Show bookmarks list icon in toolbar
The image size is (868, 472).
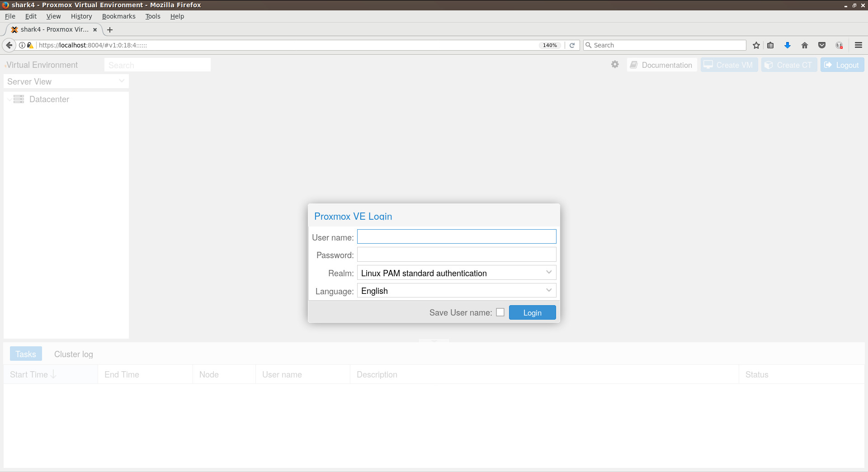(x=771, y=45)
